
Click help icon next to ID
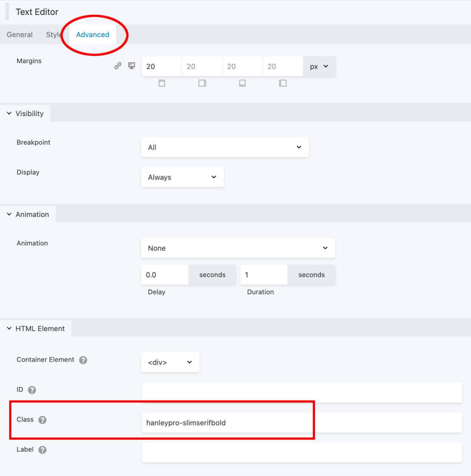32,390
